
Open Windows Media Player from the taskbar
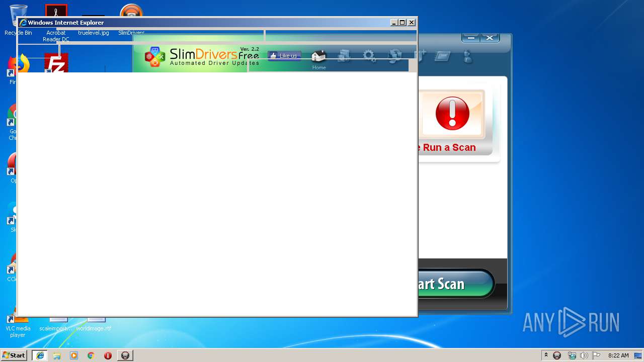tap(74, 355)
